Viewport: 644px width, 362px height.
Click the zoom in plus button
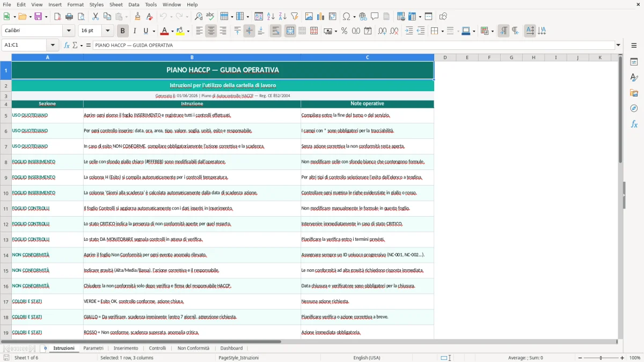(x=622, y=358)
